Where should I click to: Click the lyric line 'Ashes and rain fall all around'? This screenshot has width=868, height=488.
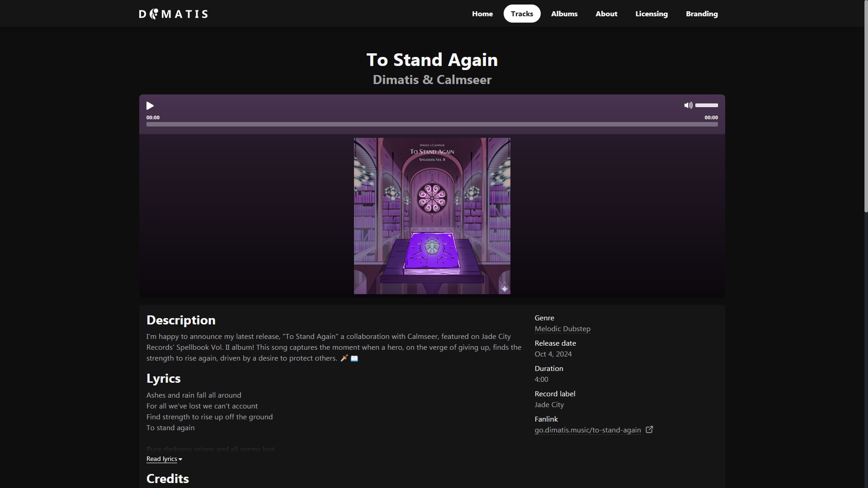click(193, 395)
